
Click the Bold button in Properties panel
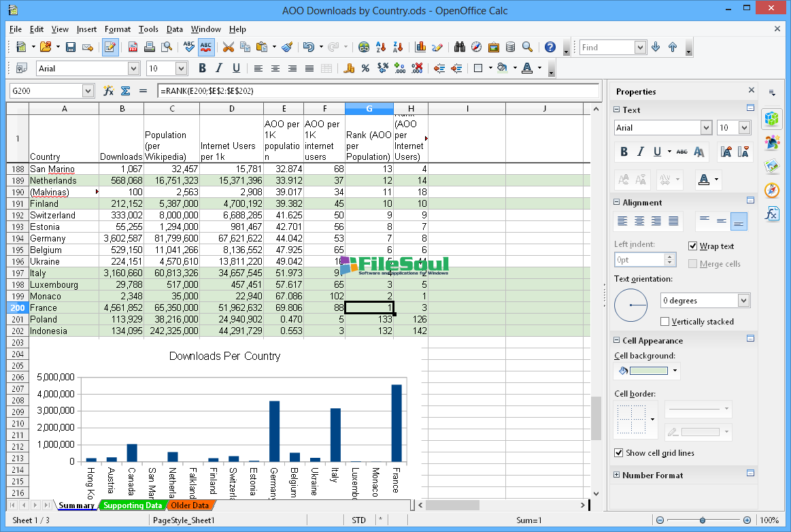pos(624,152)
